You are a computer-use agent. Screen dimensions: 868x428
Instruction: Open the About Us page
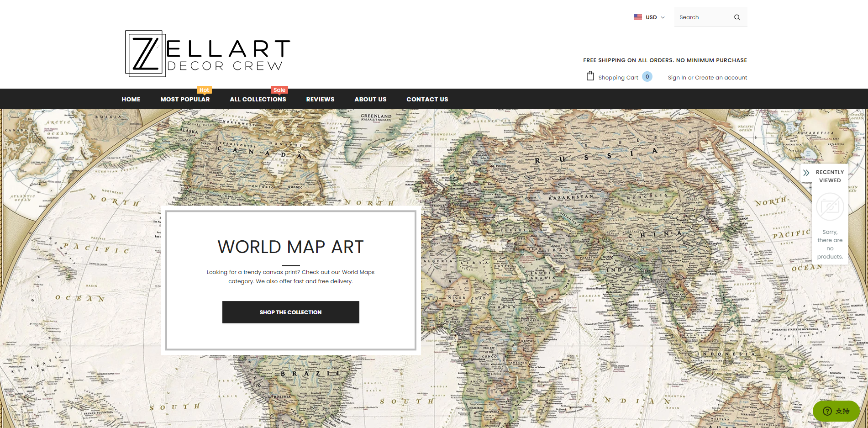click(x=370, y=99)
